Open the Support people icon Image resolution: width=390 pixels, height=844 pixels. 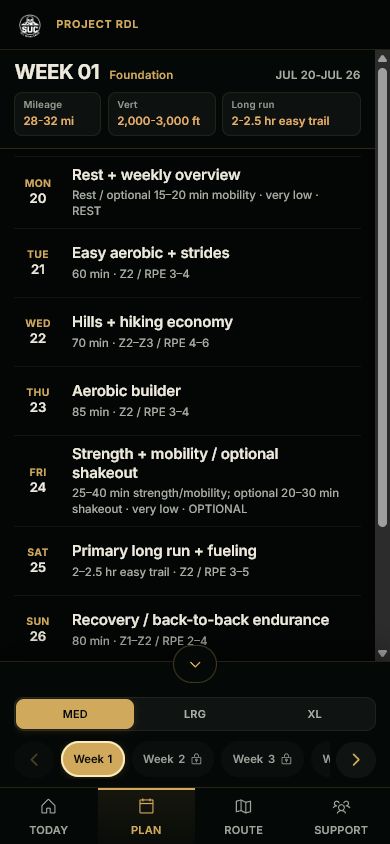tap(341, 806)
